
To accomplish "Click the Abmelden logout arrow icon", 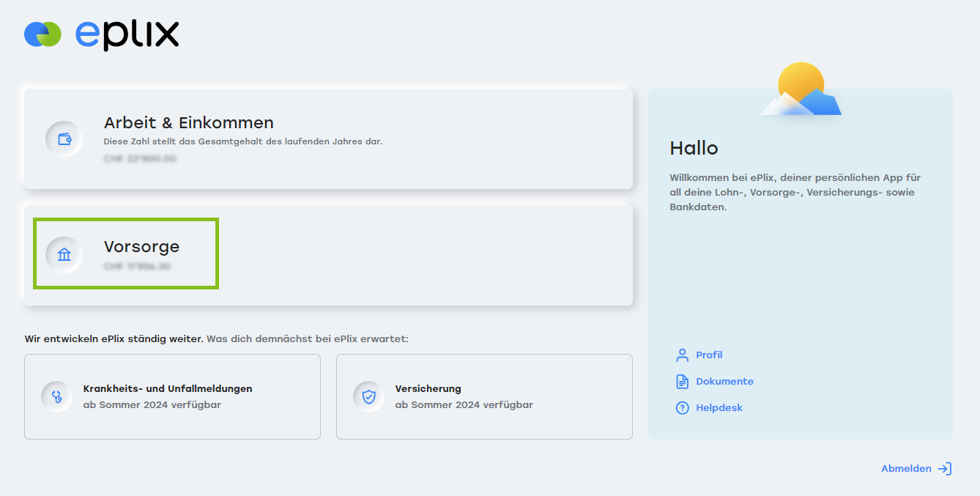I will tap(945, 469).
